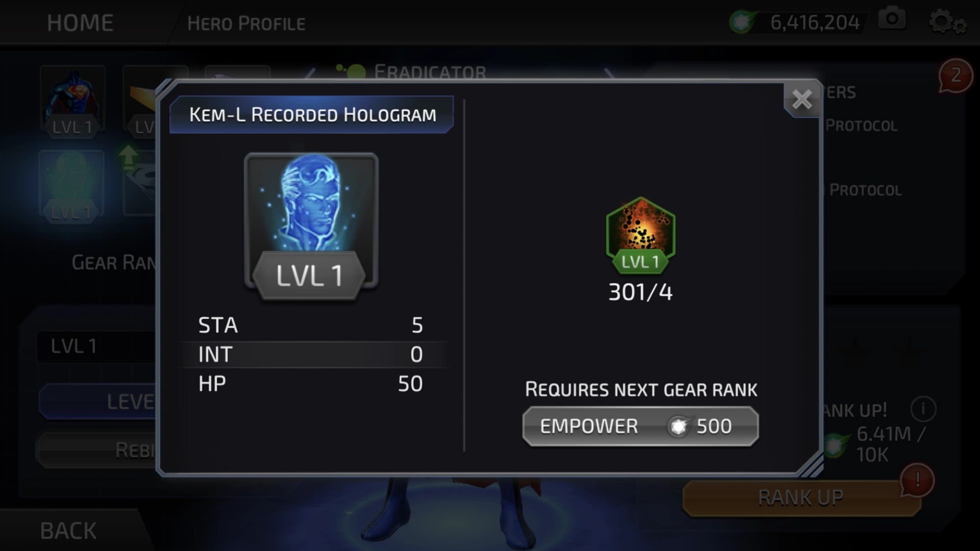Select the Superman gear slot thumbnail
The height and width of the screenshot is (551, 980).
coord(72,101)
